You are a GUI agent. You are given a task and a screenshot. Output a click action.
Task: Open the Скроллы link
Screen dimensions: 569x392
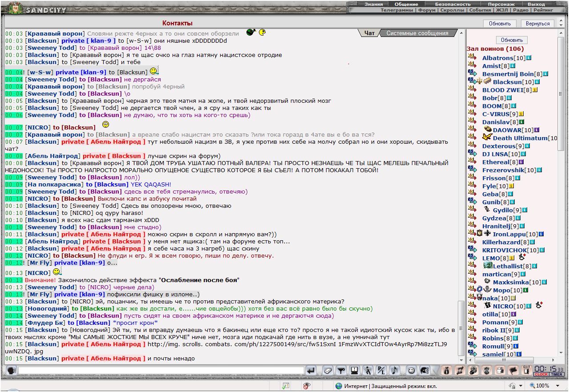point(452,10)
